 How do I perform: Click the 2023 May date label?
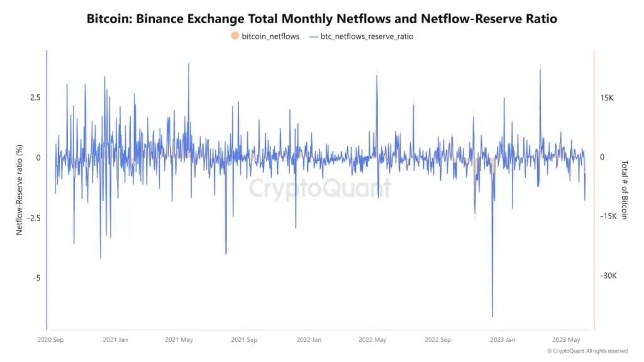[x=565, y=339]
